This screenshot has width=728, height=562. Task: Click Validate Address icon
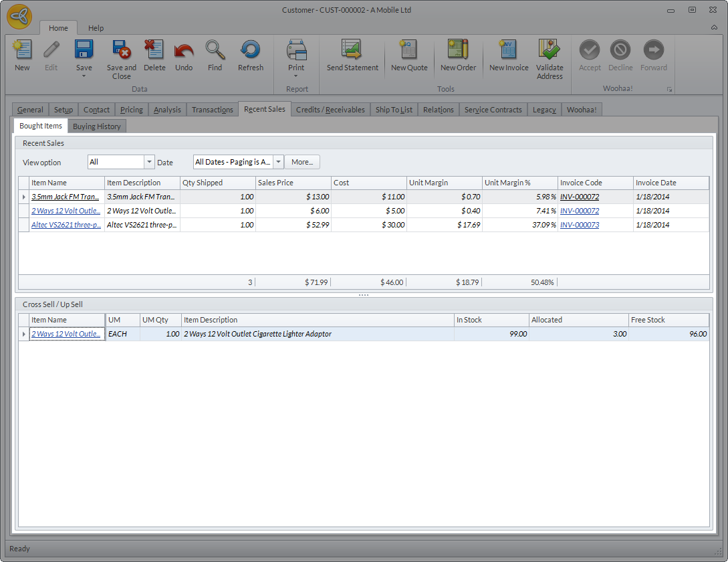point(550,59)
